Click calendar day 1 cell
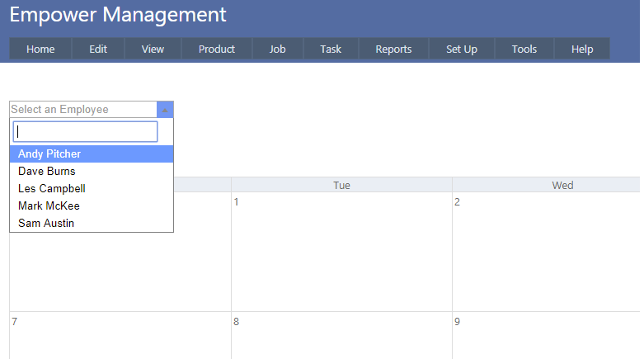Screen dimensions: 644x359 [x=341, y=252]
